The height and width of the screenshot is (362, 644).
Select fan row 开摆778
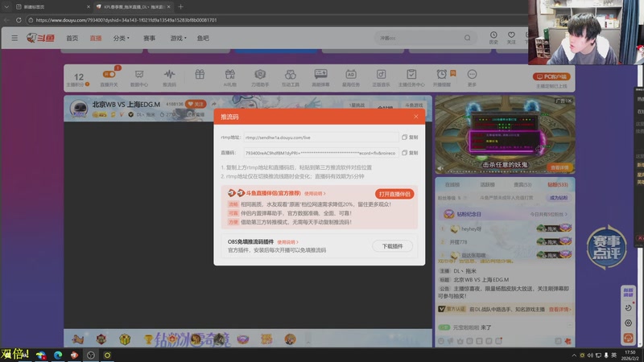[505, 242]
